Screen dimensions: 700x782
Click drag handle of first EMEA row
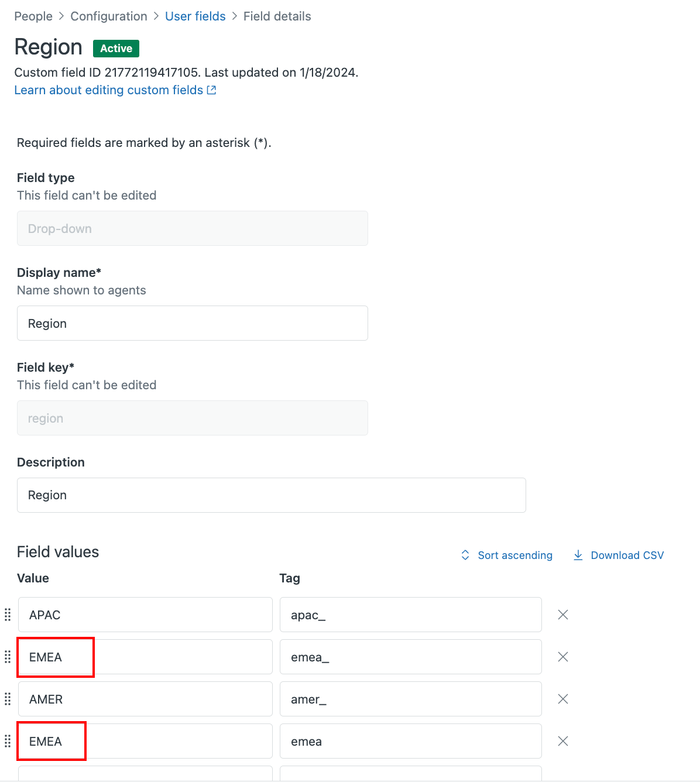click(x=8, y=657)
